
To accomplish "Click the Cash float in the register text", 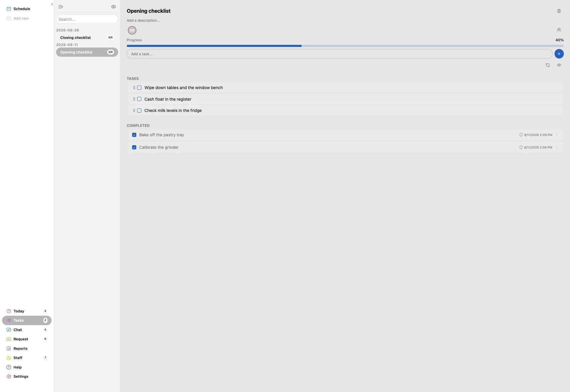I will point(168,99).
